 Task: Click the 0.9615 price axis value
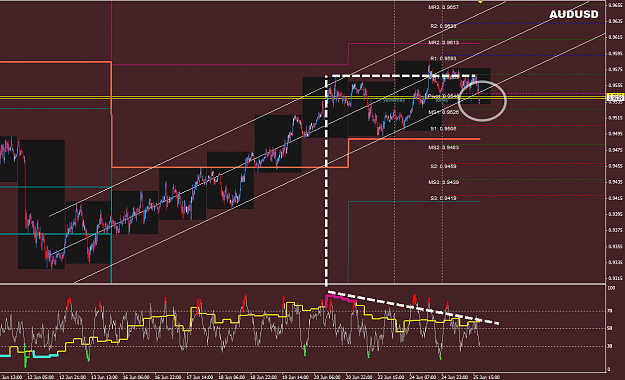click(x=615, y=37)
